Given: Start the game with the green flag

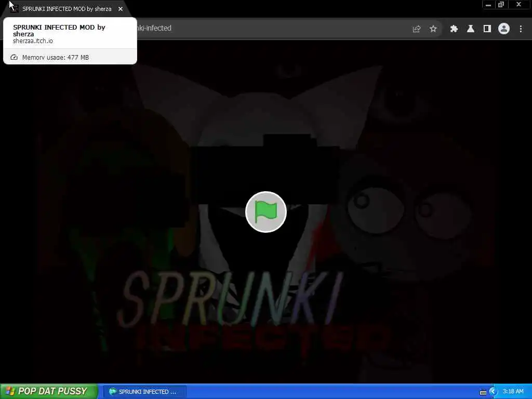Looking at the screenshot, I should pyautogui.click(x=266, y=212).
